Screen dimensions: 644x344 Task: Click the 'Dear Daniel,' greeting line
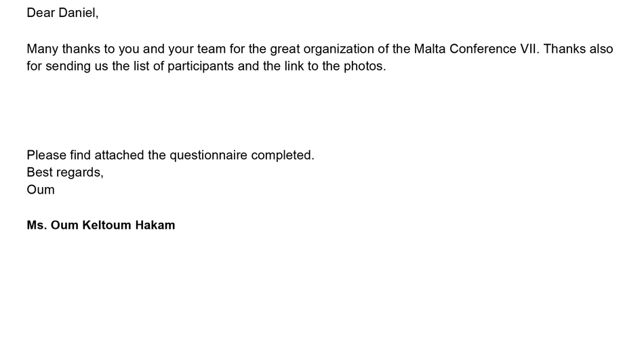coord(62,13)
